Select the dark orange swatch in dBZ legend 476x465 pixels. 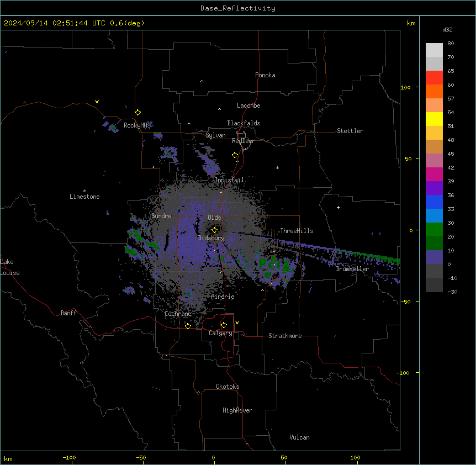434,91
